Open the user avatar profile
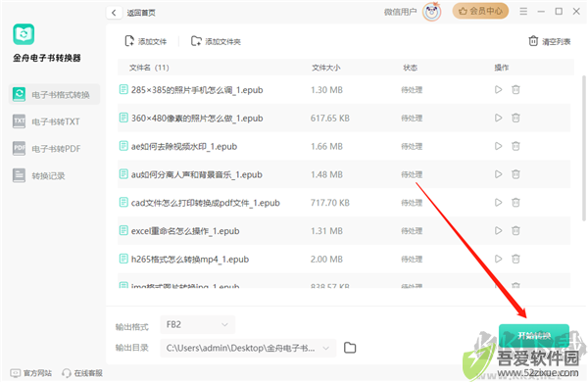 431,12
